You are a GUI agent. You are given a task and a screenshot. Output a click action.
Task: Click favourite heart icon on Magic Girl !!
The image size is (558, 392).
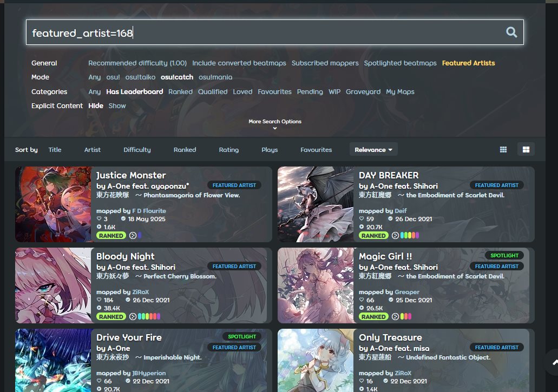click(362, 300)
